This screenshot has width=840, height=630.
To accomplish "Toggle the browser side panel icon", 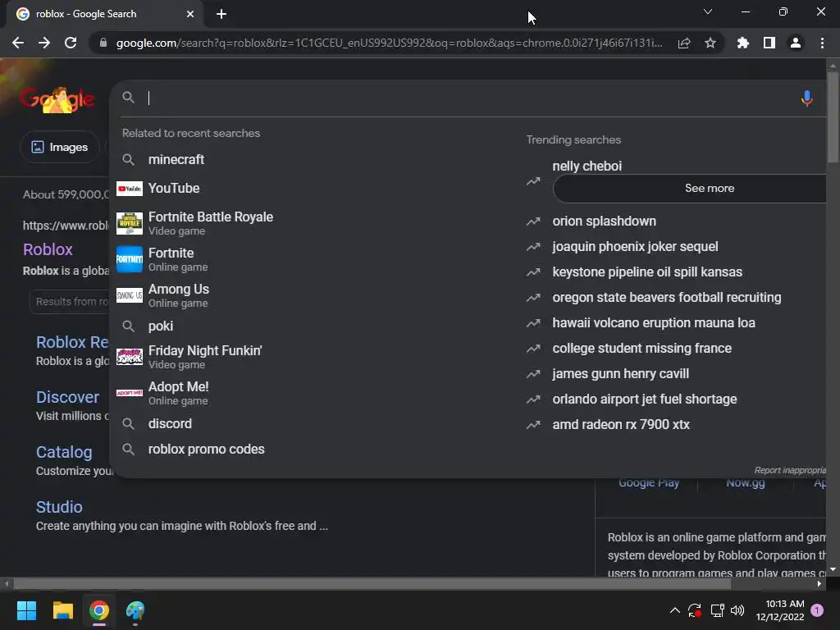I will (769, 43).
